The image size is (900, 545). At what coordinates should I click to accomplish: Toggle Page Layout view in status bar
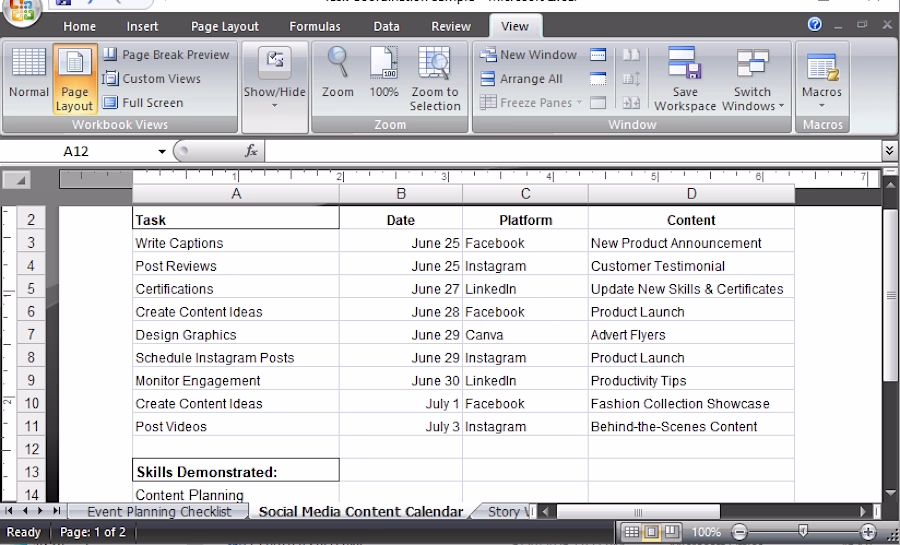[651, 532]
